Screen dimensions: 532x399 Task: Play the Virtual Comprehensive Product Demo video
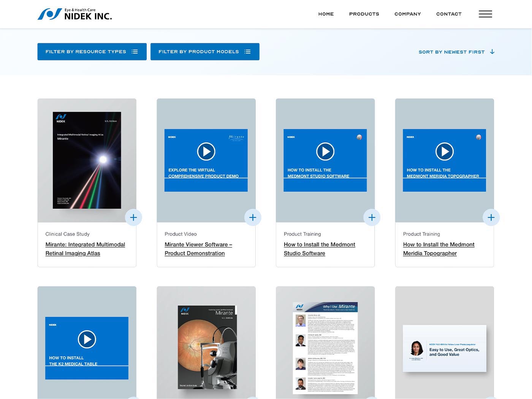[x=206, y=152]
